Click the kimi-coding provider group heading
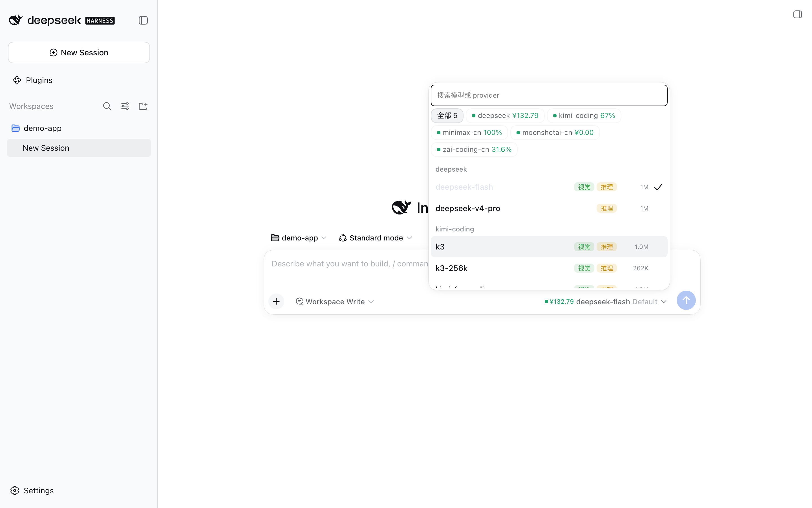The image size is (812, 508). (455, 229)
